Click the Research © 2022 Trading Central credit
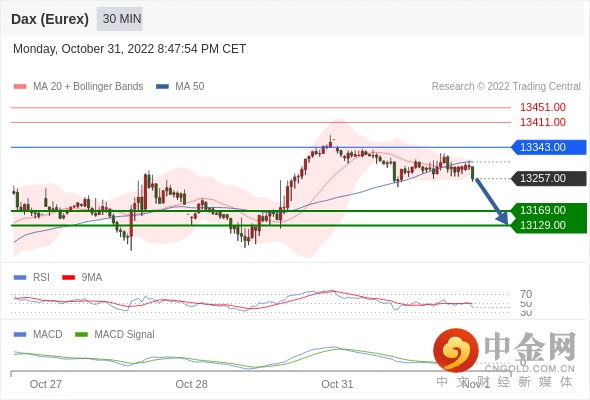590x400 pixels. coord(506,87)
